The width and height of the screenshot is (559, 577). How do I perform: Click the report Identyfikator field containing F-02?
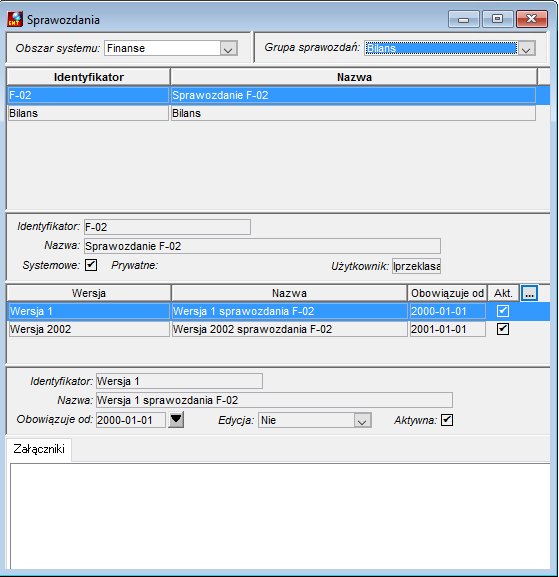pos(167,227)
